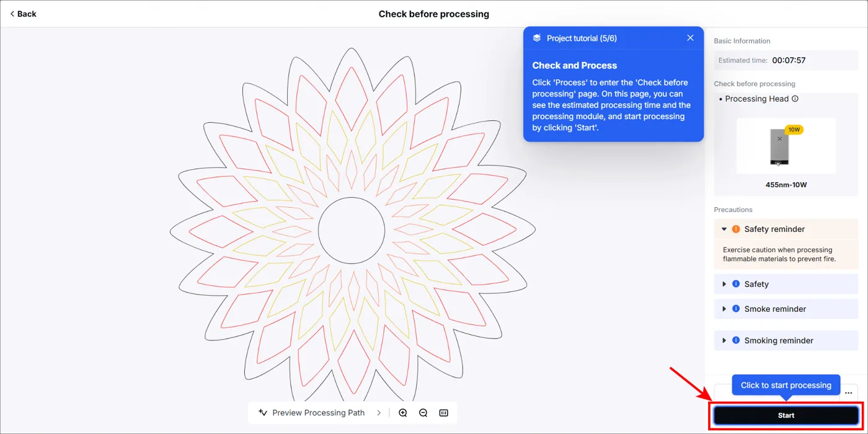Start processing with the Start button

click(786, 415)
